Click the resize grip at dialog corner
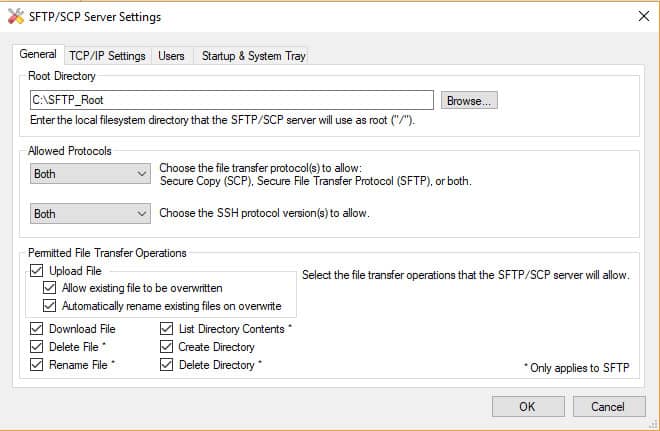Screen dimensions: 660x431 pos(653,424)
